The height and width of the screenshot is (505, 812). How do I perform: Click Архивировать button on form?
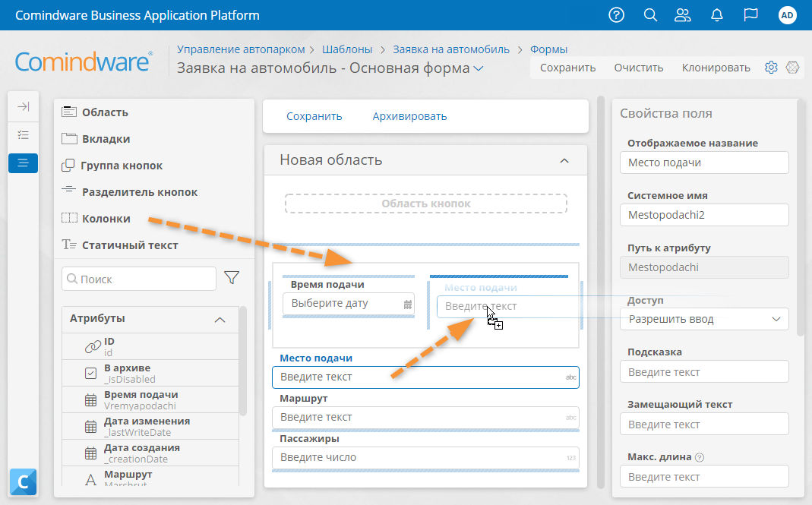(x=409, y=116)
